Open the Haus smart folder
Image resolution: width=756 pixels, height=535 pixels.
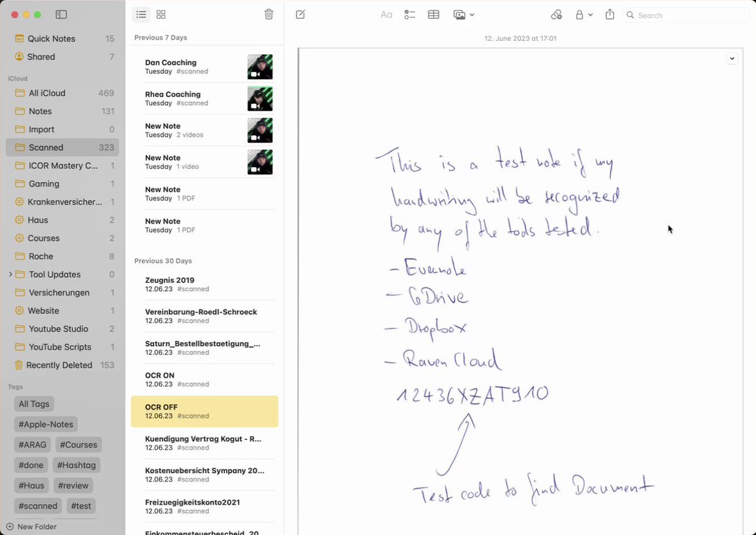click(x=62, y=220)
